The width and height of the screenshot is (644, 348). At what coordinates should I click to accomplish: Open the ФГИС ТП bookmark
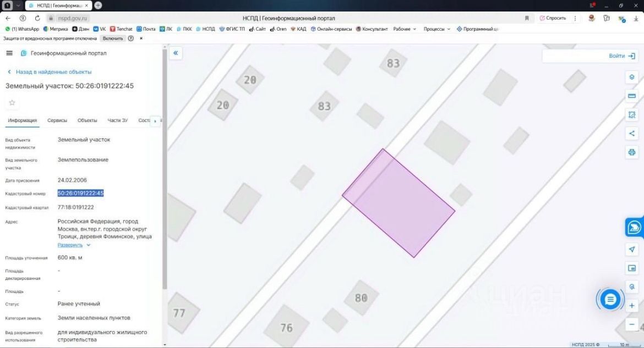coord(232,29)
